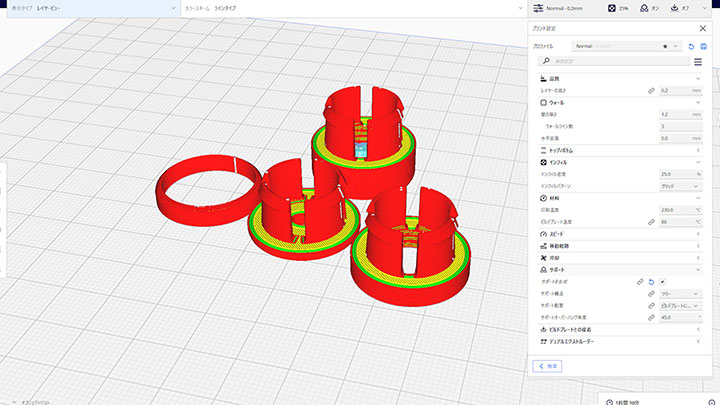Click the settings search field
The image size is (720, 405).
click(x=614, y=61)
